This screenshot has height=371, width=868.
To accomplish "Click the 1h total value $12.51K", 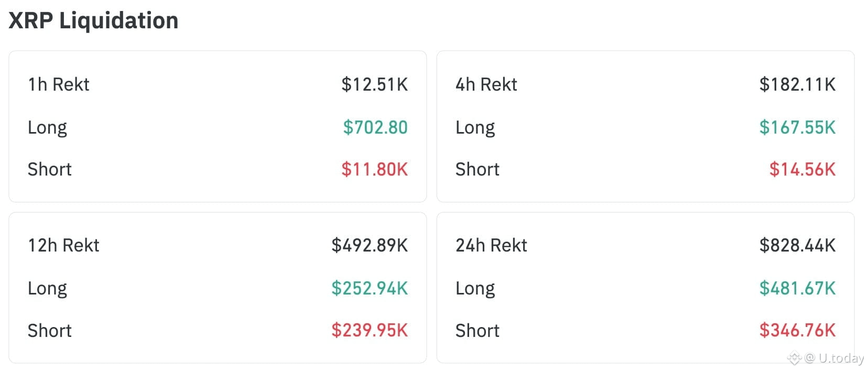I will click(x=374, y=84).
